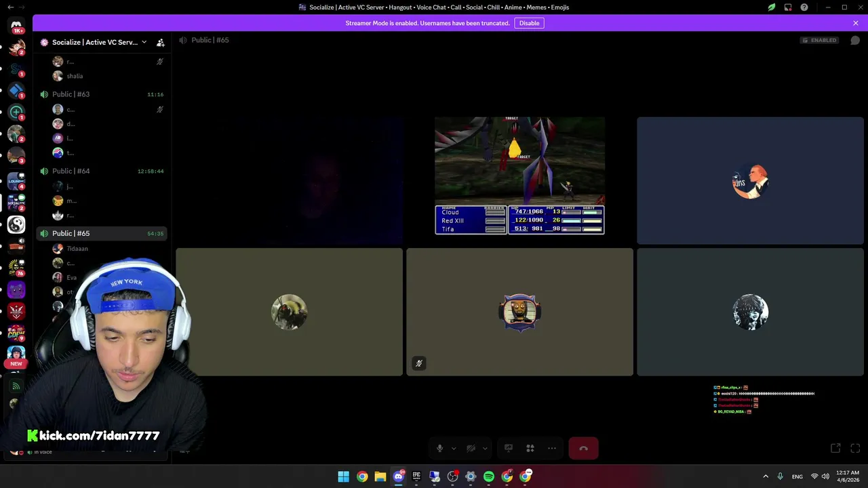This screenshot has width=868, height=488.
Task: Open the microphone input options arrow
Action: tap(454, 448)
